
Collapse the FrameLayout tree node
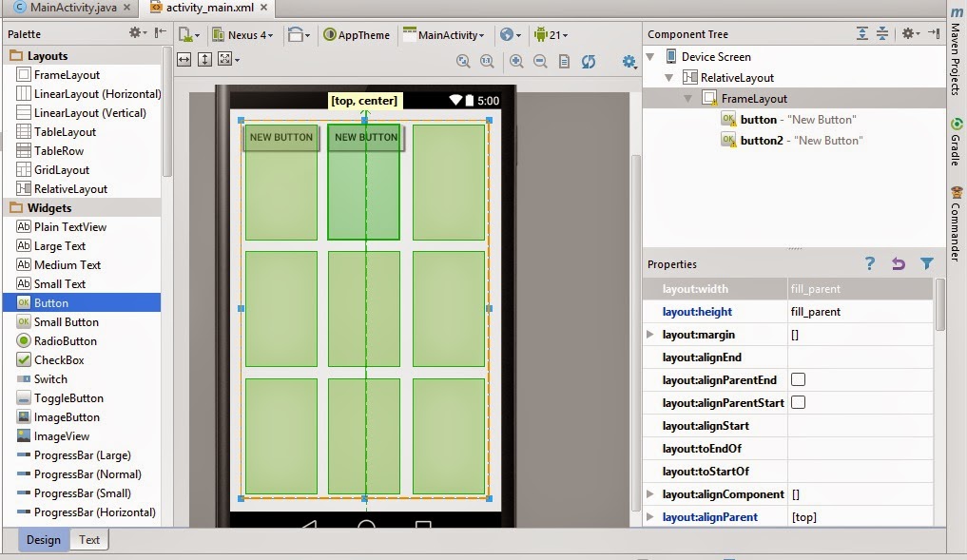pos(687,97)
